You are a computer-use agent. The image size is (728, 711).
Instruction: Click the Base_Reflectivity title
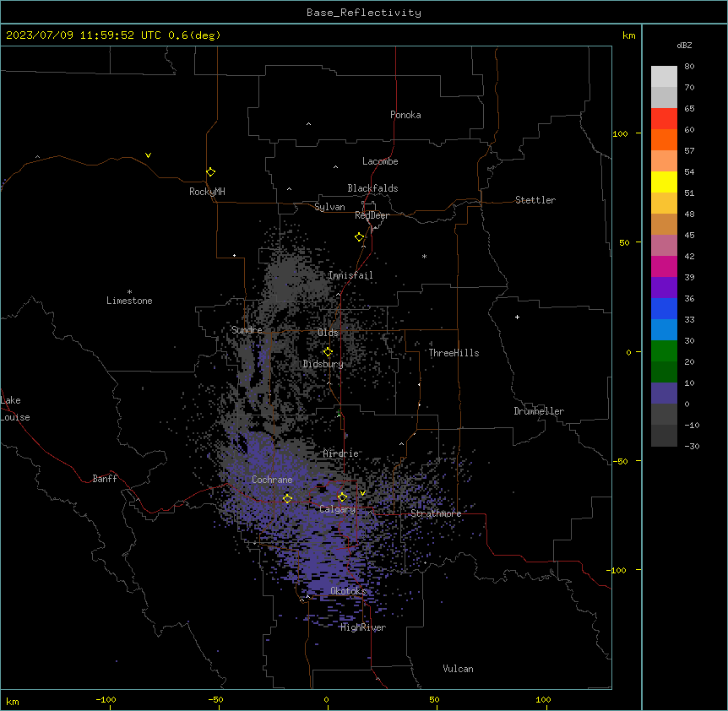pos(364,13)
